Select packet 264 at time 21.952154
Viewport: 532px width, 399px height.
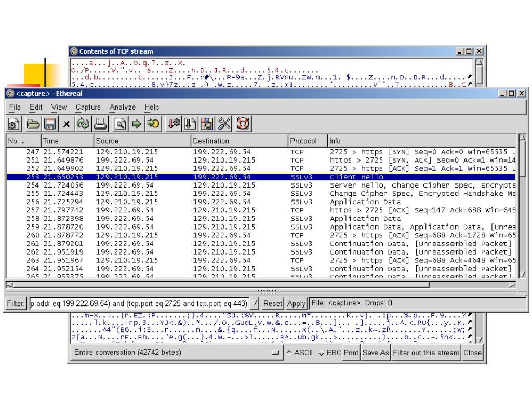click(x=261, y=269)
